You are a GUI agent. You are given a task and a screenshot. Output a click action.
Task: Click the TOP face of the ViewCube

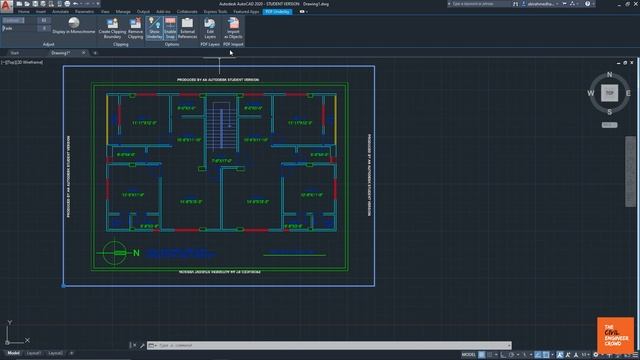coord(609,93)
